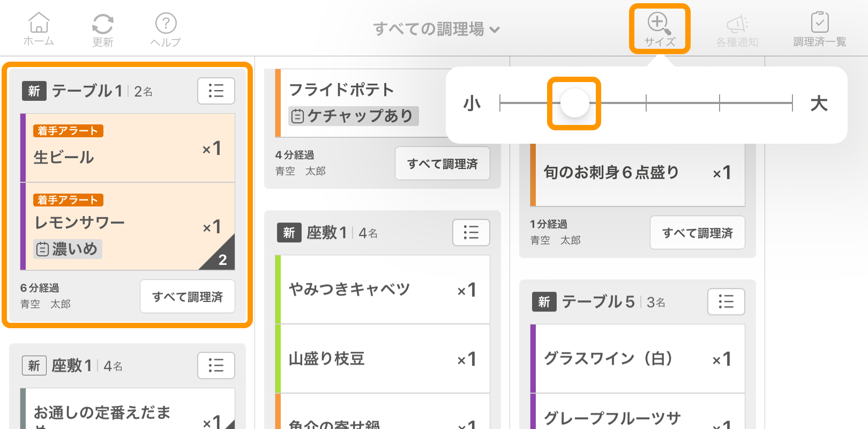Image resolution: width=868 pixels, height=429 pixels.
Task: Click the ケチャップあり note tag
Action: pyautogui.click(x=354, y=115)
